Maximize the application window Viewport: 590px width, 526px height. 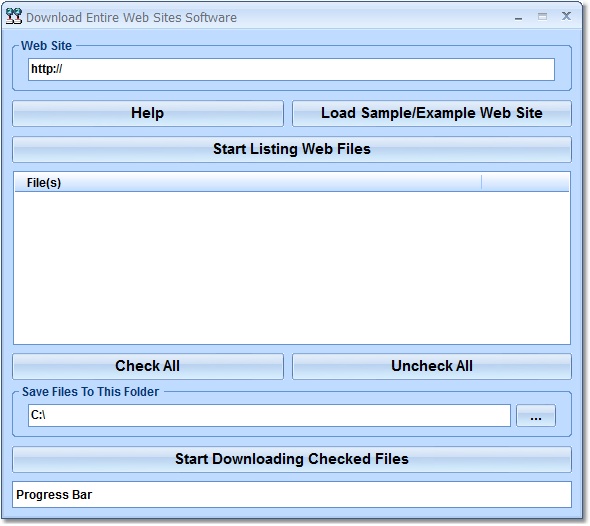tap(542, 17)
